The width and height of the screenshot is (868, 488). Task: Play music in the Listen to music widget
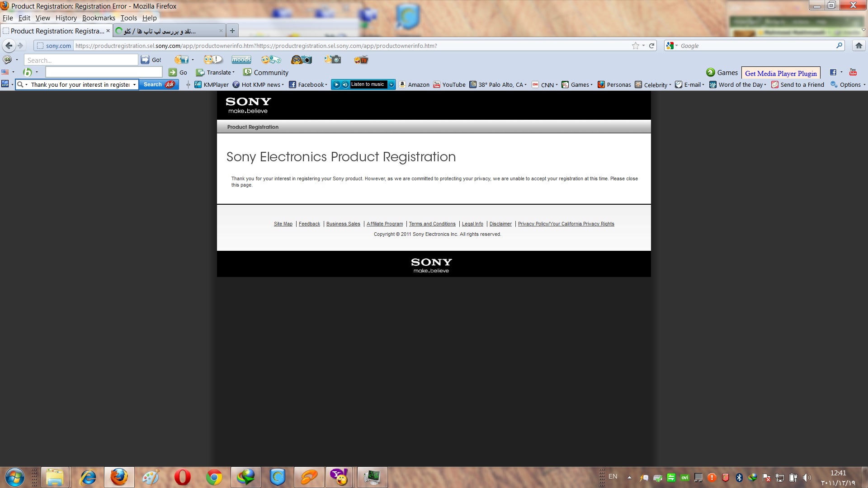(x=337, y=84)
